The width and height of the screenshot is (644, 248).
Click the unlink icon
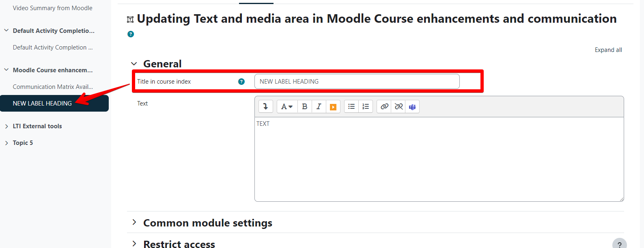[x=398, y=106]
